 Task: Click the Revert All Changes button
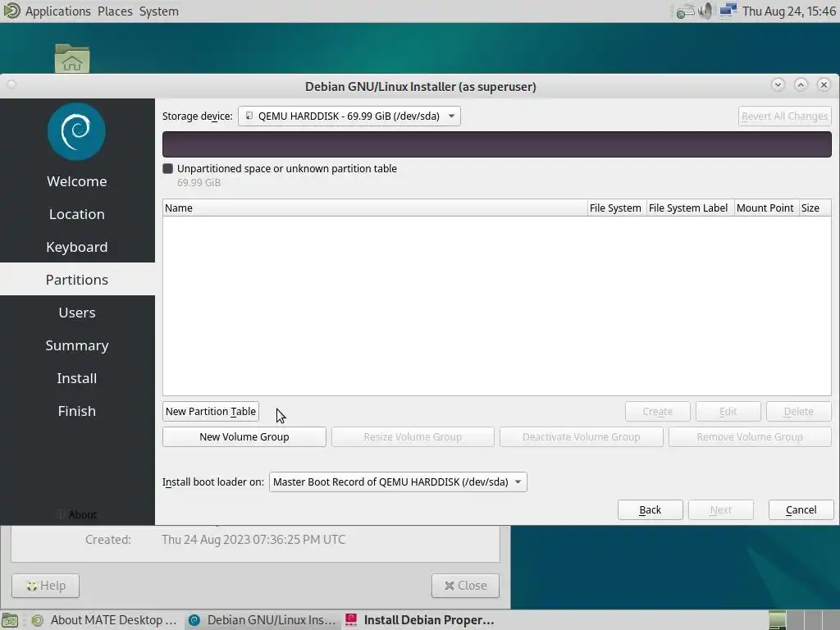pos(784,116)
